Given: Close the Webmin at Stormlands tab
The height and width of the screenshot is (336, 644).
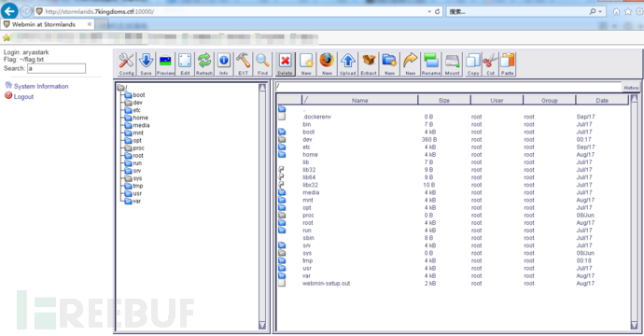Looking at the screenshot, I should click(x=89, y=24).
